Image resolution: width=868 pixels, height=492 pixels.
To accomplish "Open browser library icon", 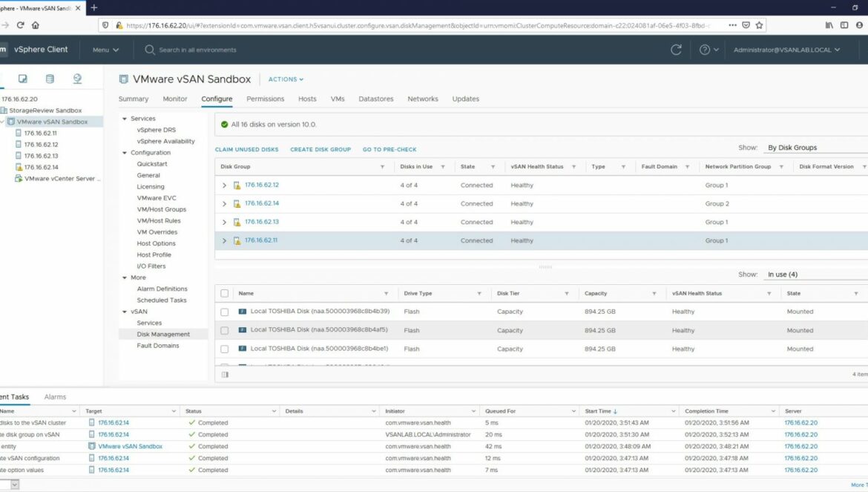I will 829,25.
